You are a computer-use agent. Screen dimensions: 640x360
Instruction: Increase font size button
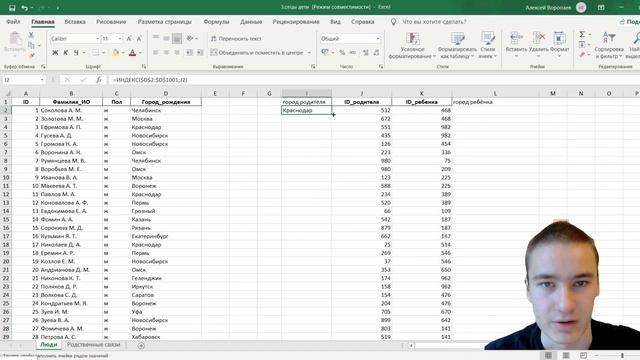(129, 38)
